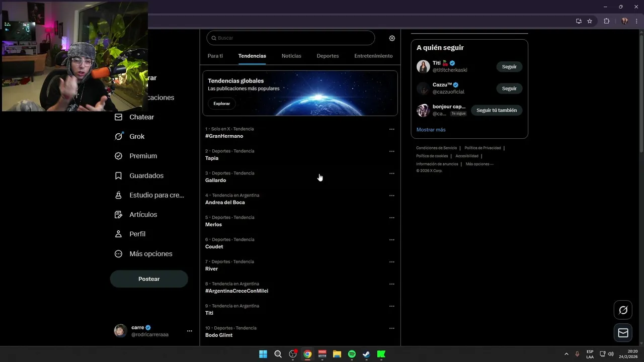
Task: Click the Guardados bookmark icon
Action: [118, 175]
